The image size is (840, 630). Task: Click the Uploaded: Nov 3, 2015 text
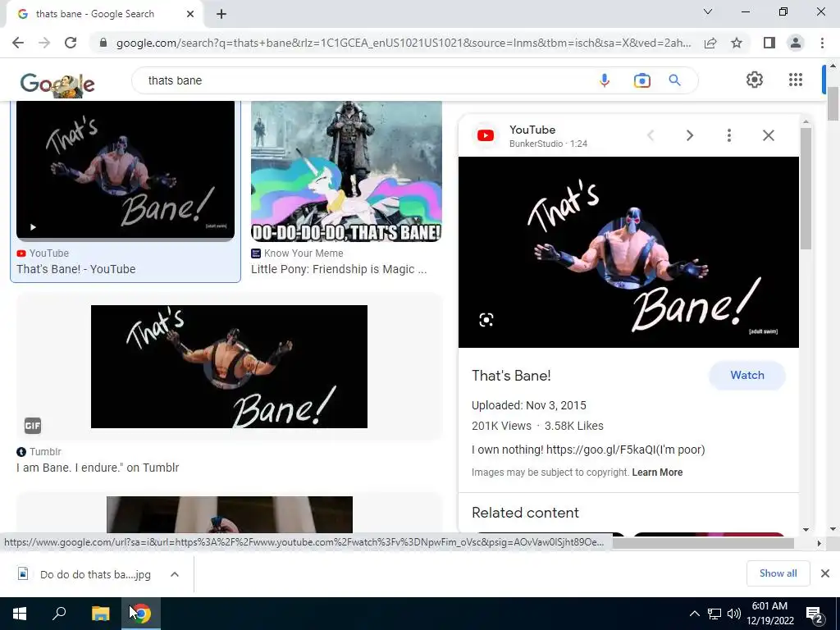pyautogui.click(x=529, y=405)
